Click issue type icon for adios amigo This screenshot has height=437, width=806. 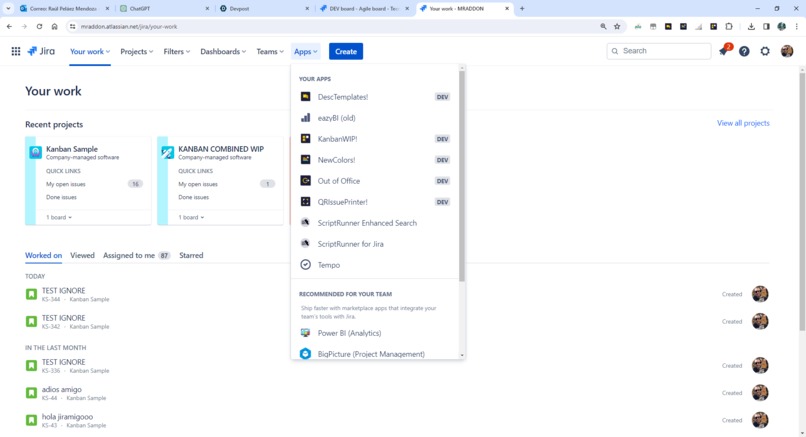pos(31,393)
